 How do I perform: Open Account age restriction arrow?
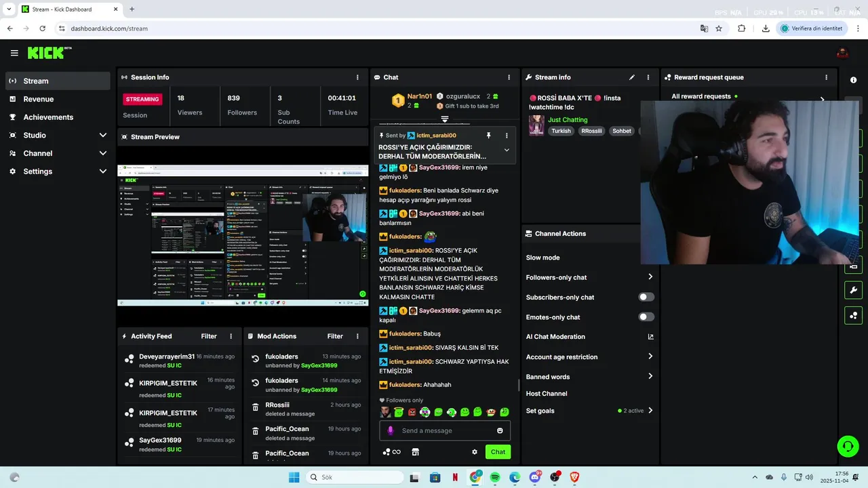click(650, 357)
